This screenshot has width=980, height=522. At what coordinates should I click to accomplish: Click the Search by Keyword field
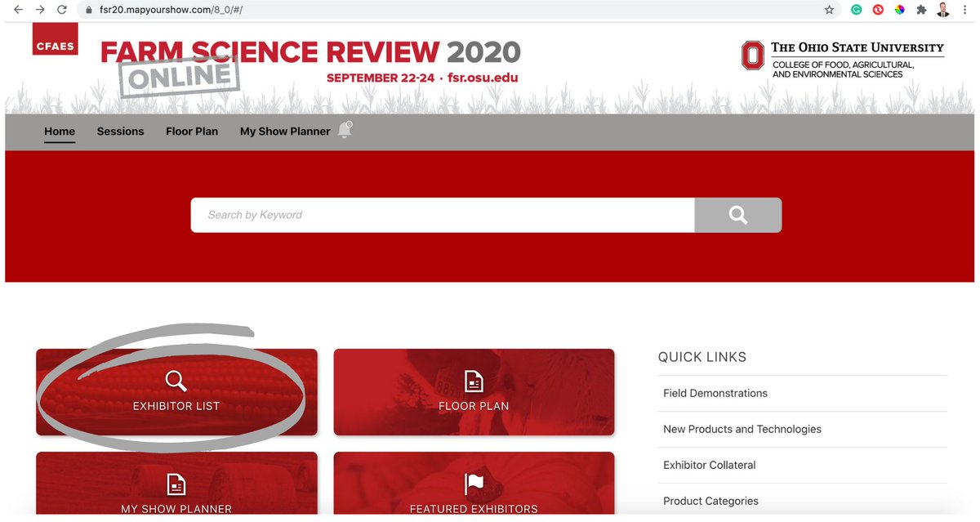tap(443, 215)
